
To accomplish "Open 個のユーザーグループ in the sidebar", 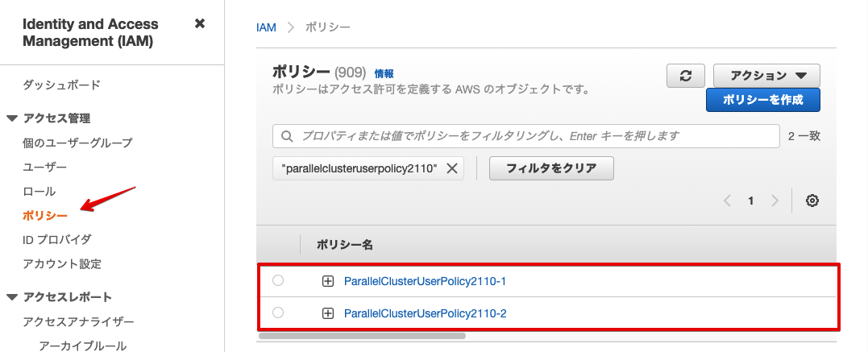I will click(77, 143).
